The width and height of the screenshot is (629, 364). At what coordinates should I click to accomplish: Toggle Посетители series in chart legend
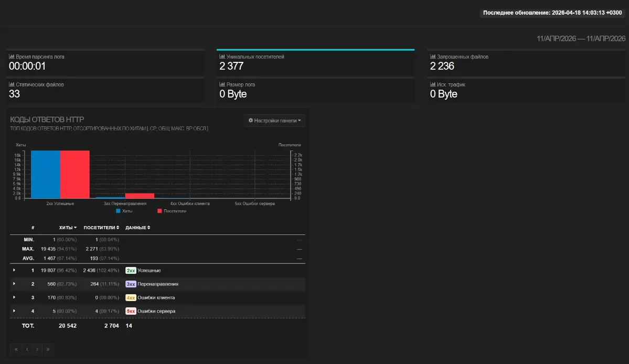tap(172, 211)
